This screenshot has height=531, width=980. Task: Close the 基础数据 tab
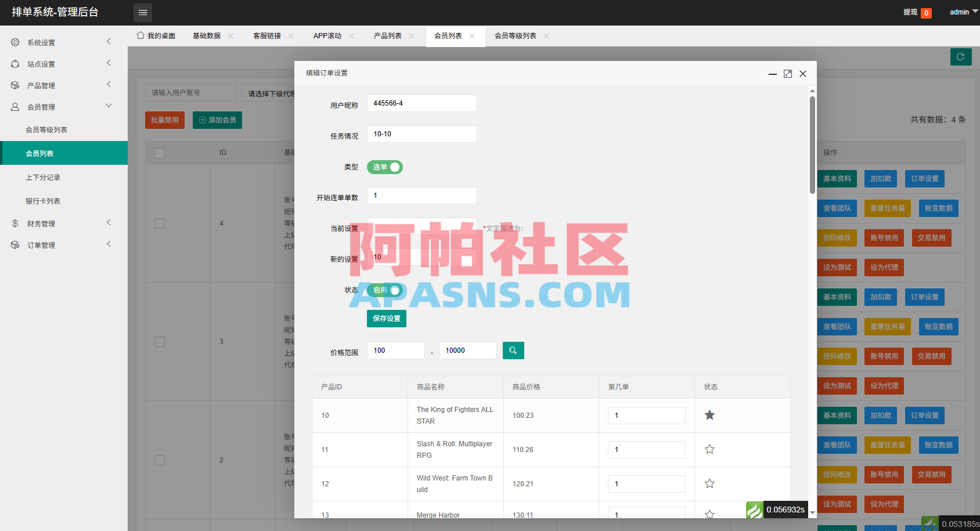click(x=230, y=36)
